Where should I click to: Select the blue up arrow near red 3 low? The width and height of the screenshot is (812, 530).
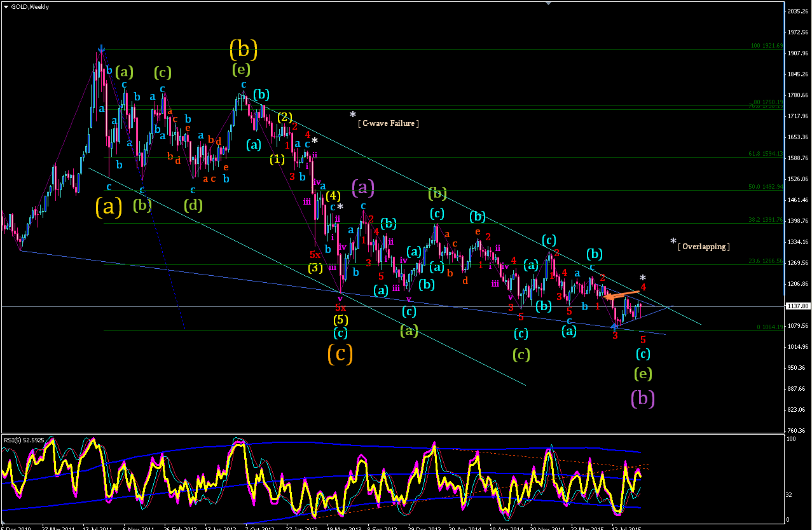(614, 326)
